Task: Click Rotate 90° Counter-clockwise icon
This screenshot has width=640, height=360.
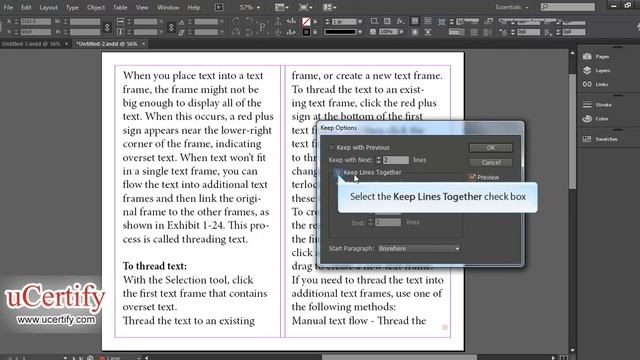Action: 249,21
